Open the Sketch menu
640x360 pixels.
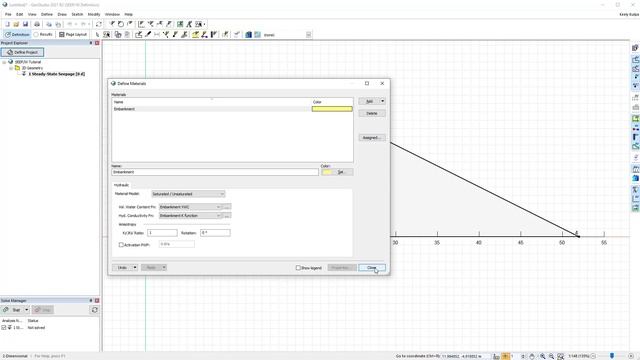point(77,14)
